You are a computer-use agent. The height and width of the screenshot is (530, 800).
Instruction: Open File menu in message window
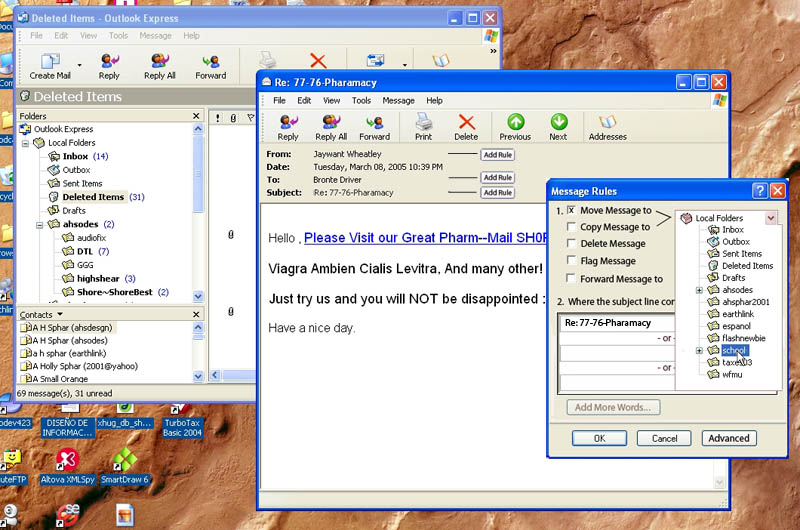[x=279, y=100]
